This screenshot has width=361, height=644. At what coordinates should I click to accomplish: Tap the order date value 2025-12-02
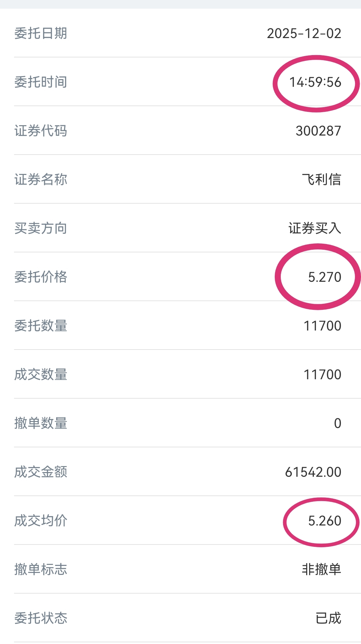click(x=304, y=33)
